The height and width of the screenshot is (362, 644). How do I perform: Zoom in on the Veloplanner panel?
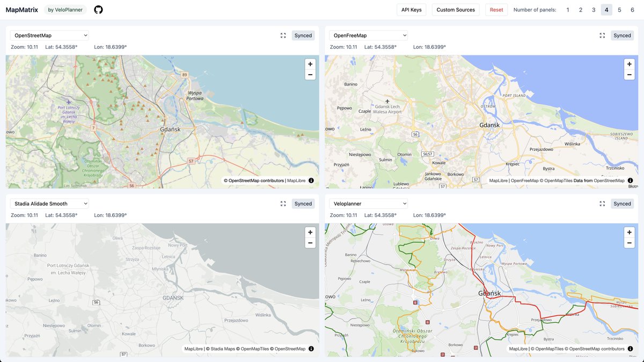coord(629,232)
